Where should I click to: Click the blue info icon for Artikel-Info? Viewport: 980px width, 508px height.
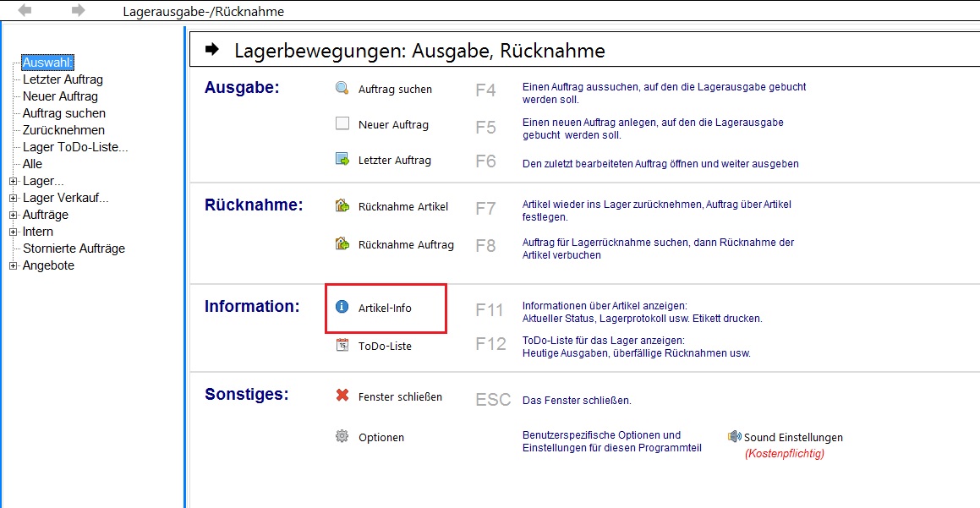point(342,307)
